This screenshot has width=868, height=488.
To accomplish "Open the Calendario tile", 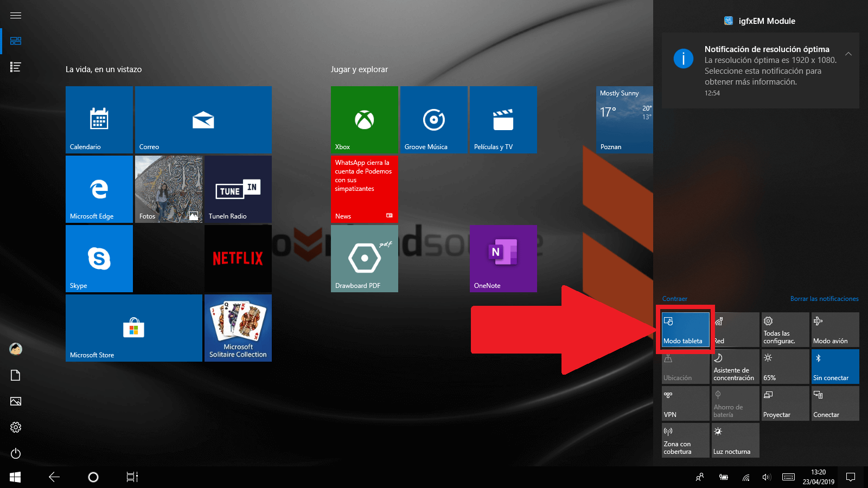I will [99, 120].
